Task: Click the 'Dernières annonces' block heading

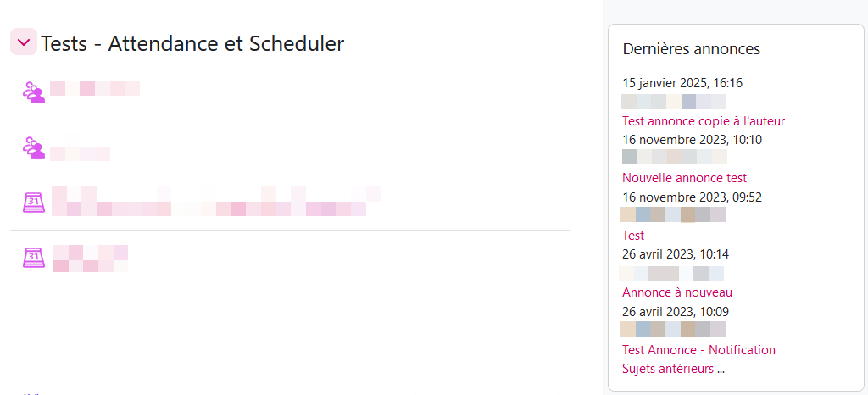Action: tap(691, 49)
